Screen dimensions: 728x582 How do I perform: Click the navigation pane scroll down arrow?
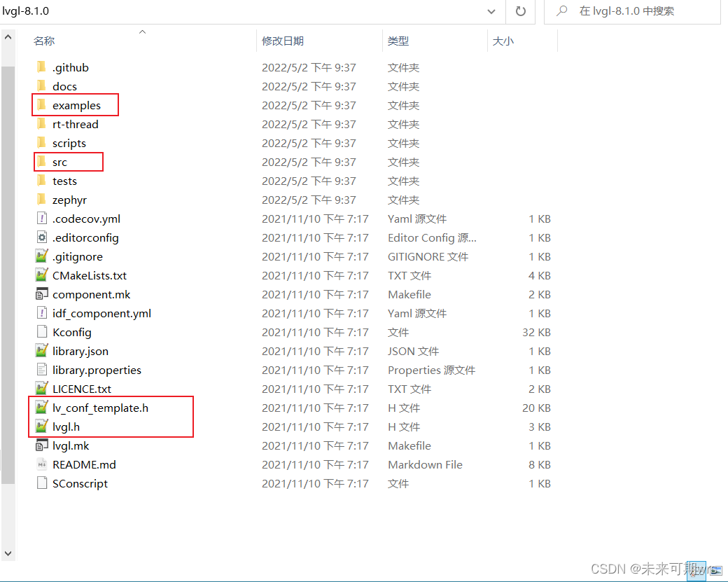(x=8, y=553)
